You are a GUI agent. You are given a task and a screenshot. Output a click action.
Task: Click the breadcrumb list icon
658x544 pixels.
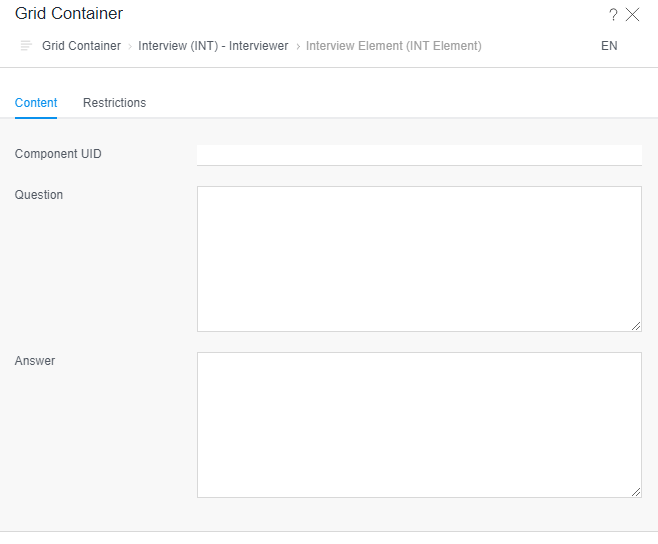pos(26,45)
